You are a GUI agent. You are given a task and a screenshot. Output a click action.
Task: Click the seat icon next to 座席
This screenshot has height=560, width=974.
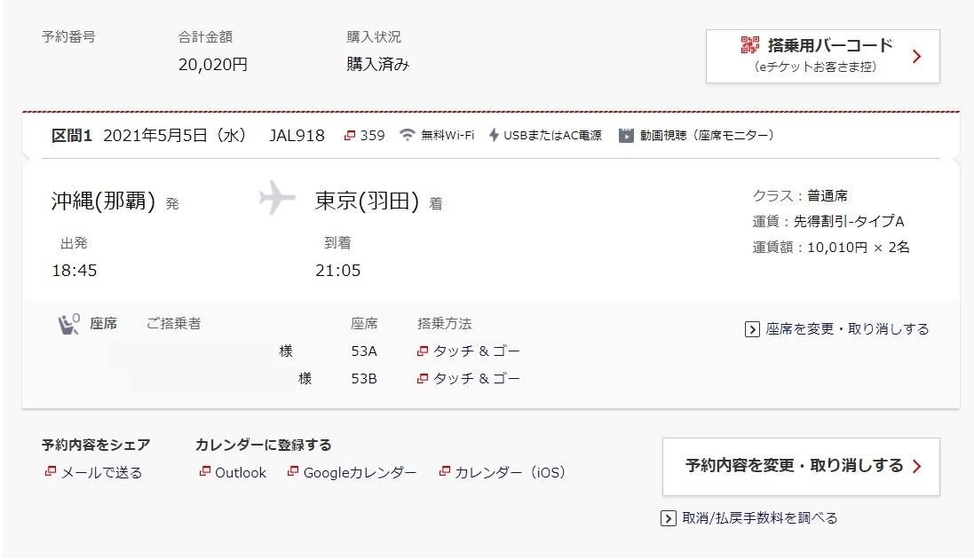(69, 324)
